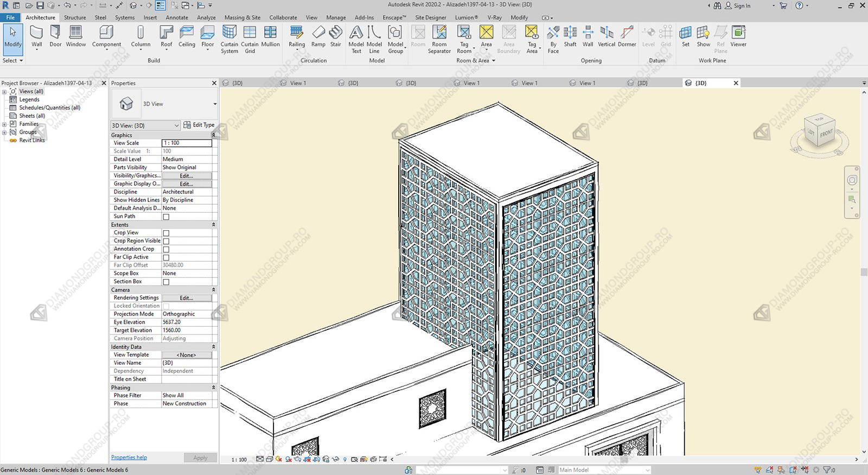
Task: Open the Massing & Site tab
Action: pos(242,17)
